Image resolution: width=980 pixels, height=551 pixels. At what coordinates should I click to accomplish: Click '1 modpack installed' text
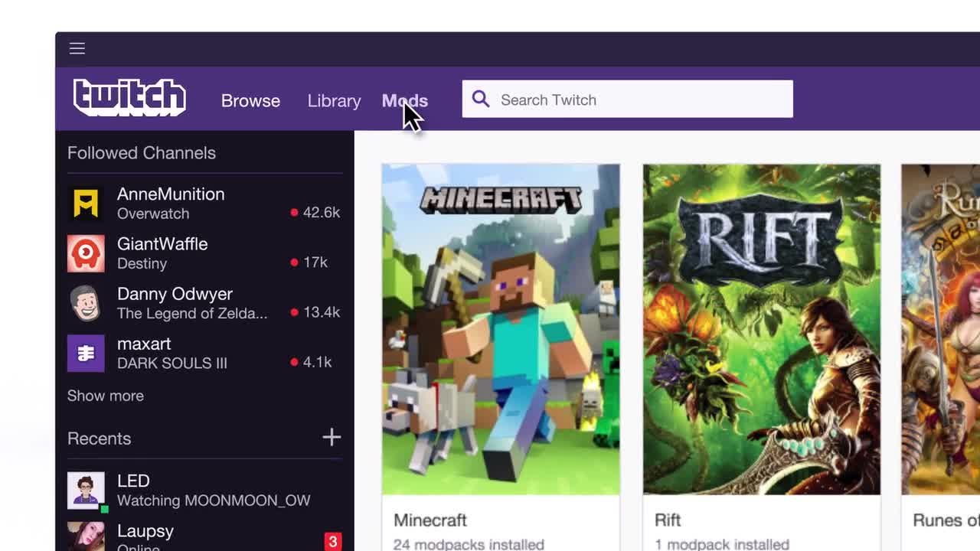click(x=722, y=544)
